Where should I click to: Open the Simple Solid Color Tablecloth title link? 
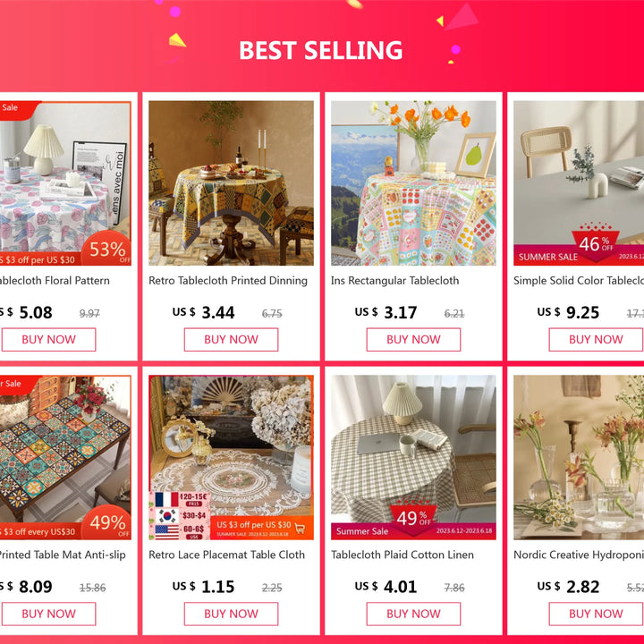579,281
